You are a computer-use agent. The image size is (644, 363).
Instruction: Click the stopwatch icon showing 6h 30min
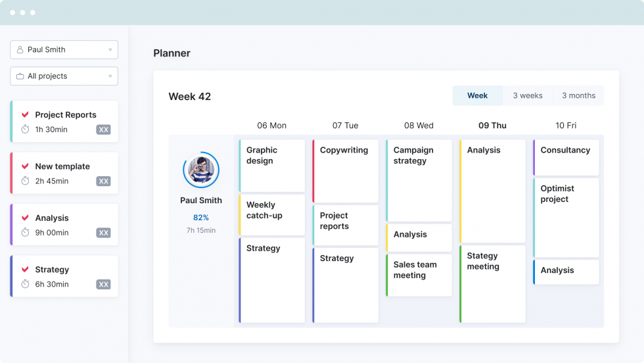coord(26,284)
